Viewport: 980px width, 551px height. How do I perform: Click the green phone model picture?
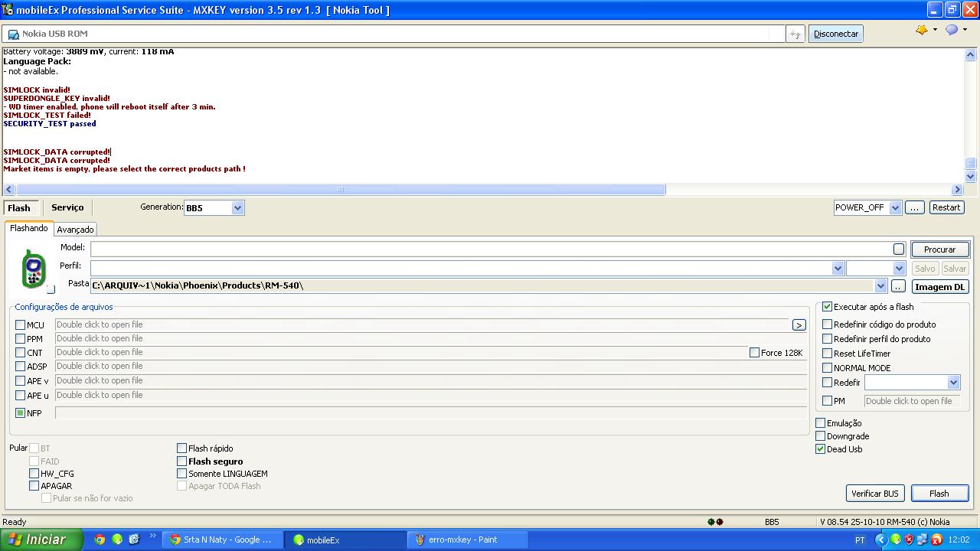point(33,269)
